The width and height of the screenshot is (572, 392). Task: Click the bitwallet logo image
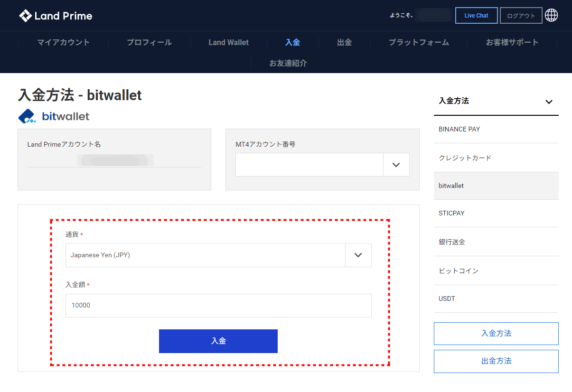tap(54, 116)
